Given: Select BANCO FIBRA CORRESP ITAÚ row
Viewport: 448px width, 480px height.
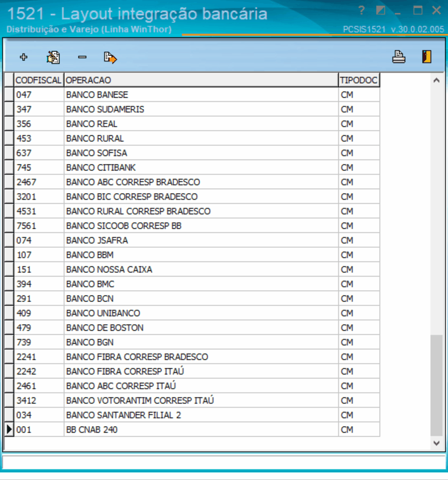Looking at the screenshot, I should point(192,372).
